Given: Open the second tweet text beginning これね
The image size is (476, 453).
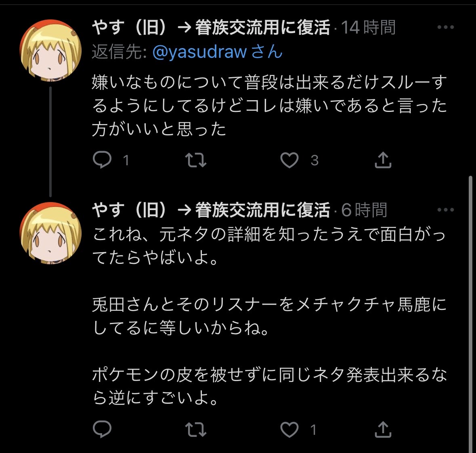Looking at the screenshot, I should [270, 316].
